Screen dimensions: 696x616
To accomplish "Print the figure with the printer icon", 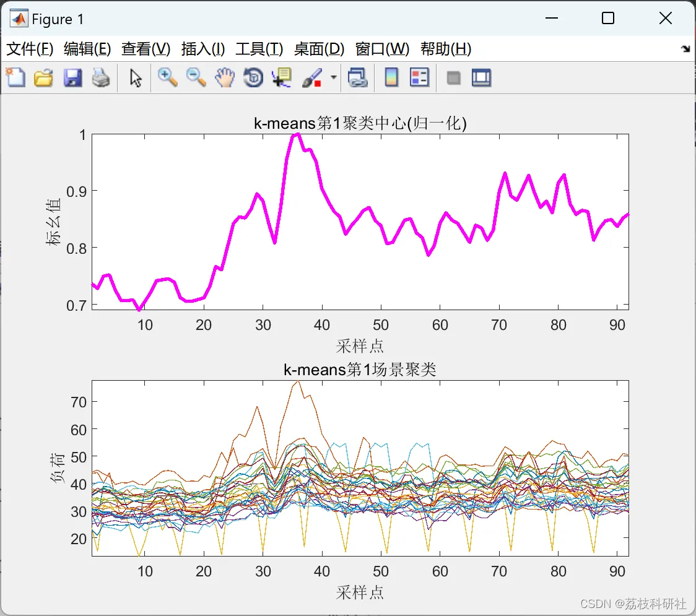I will pos(101,77).
